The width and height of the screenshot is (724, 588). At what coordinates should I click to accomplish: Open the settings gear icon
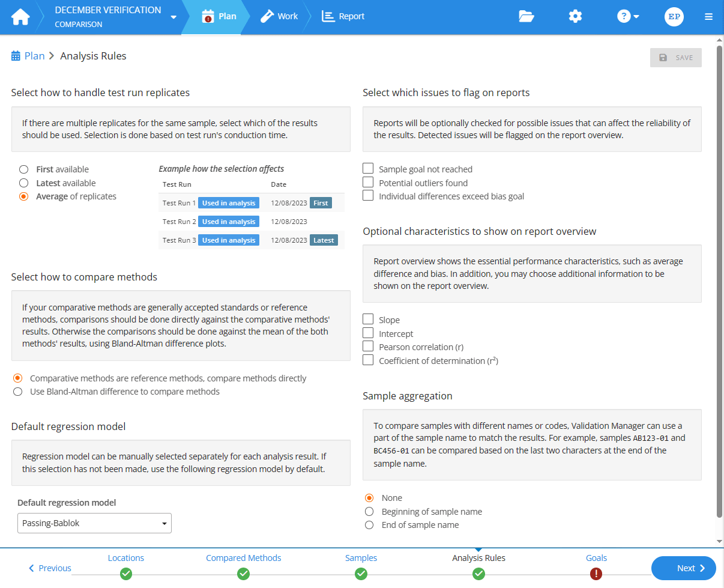575,17
